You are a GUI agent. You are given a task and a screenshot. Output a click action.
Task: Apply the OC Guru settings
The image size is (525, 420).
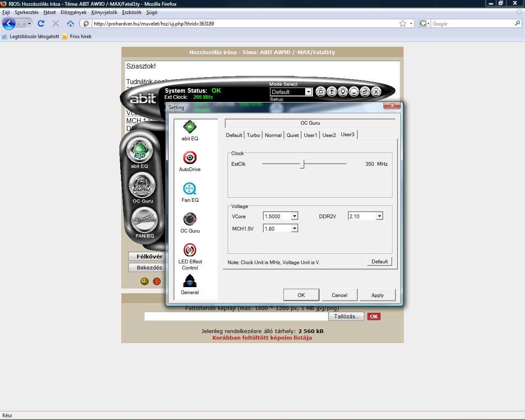[x=377, y=295]
